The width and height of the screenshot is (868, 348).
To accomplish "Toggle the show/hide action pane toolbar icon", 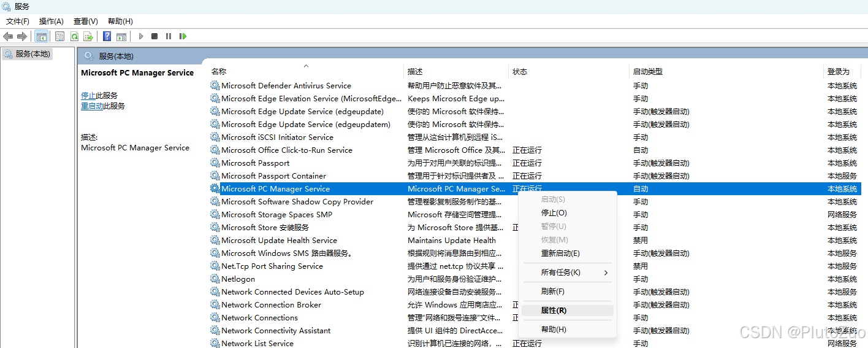I will pyautogui.click(x=121, y=36).
